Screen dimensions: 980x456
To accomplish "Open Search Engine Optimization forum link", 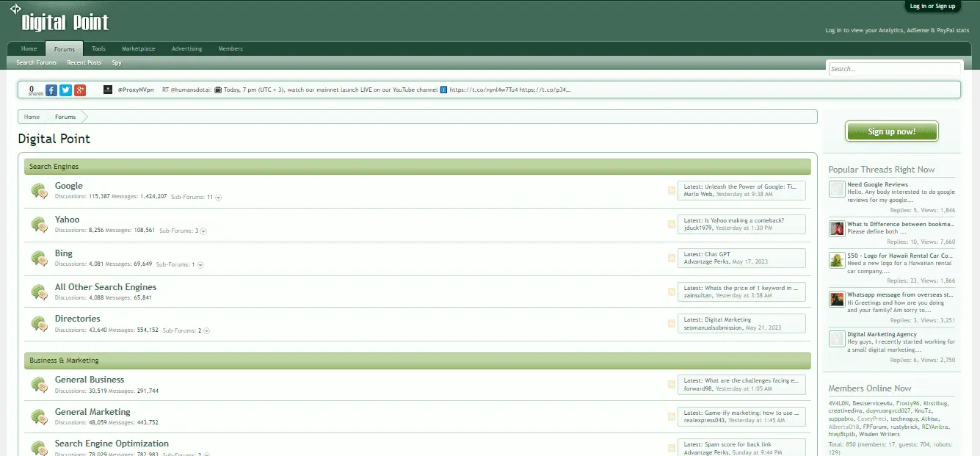I will tap(112, 444).
